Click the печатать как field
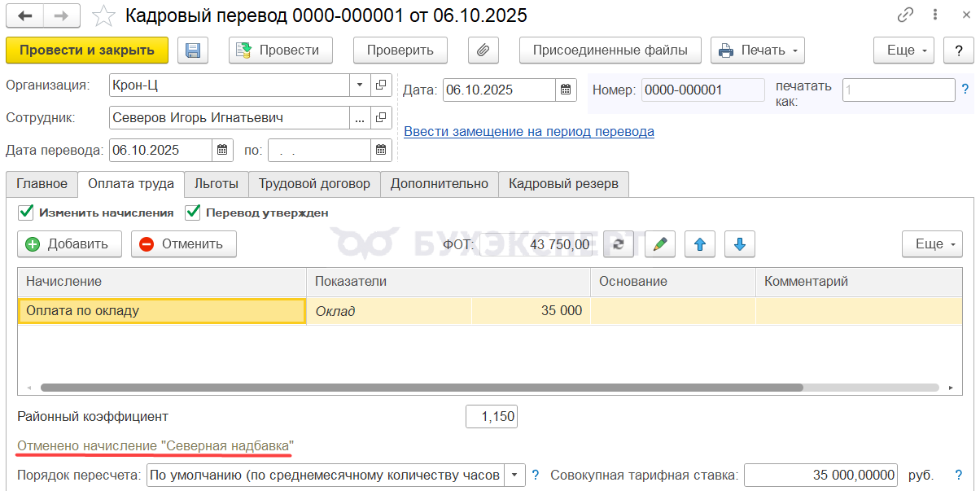Screen dimensions: 980x491 click(x=899, y=90)
